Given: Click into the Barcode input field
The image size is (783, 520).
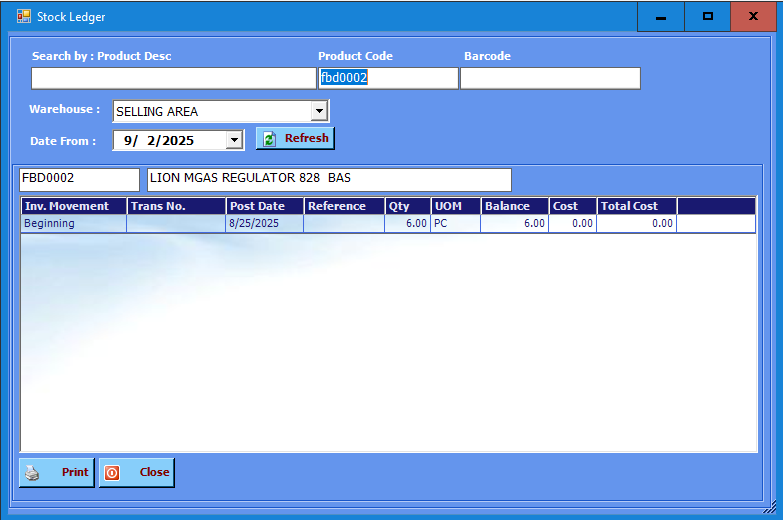Looking at the screenshot, I should click(x=549, y=78).
